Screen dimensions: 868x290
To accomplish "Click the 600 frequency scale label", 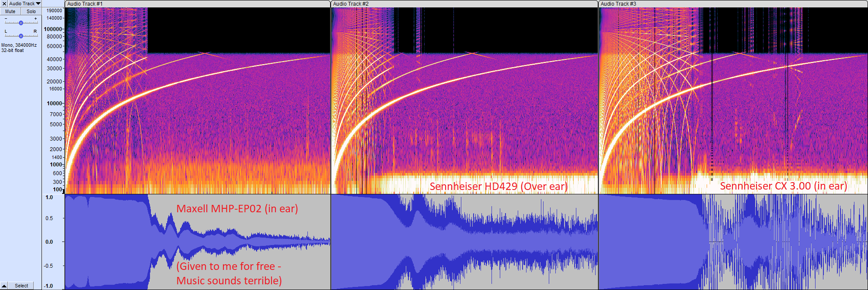I will coord(58,173).
